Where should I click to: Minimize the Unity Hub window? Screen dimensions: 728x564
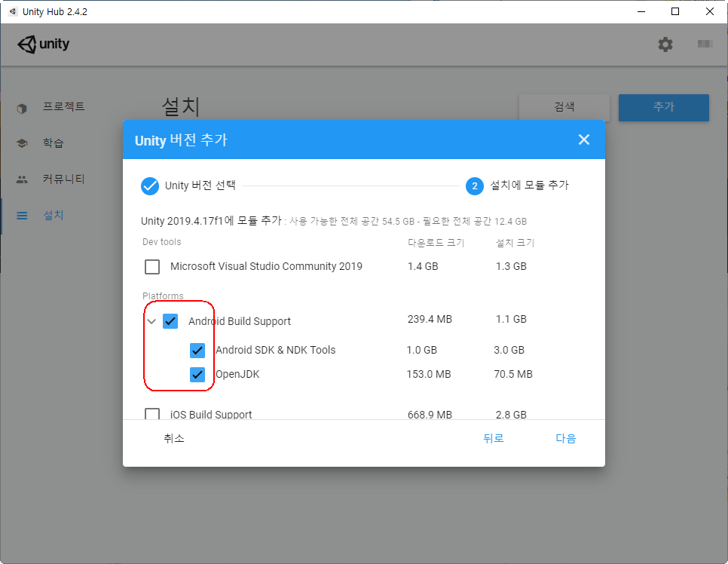(641, 11)
